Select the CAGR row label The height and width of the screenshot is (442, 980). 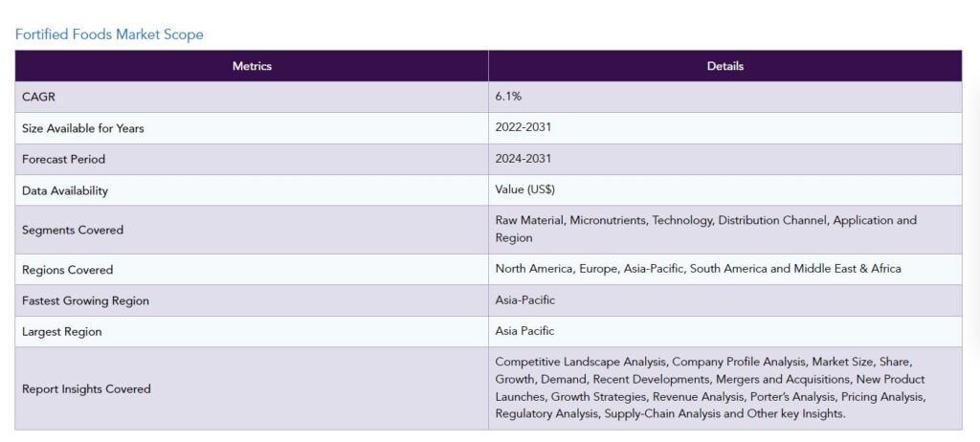tap(37, 97)
